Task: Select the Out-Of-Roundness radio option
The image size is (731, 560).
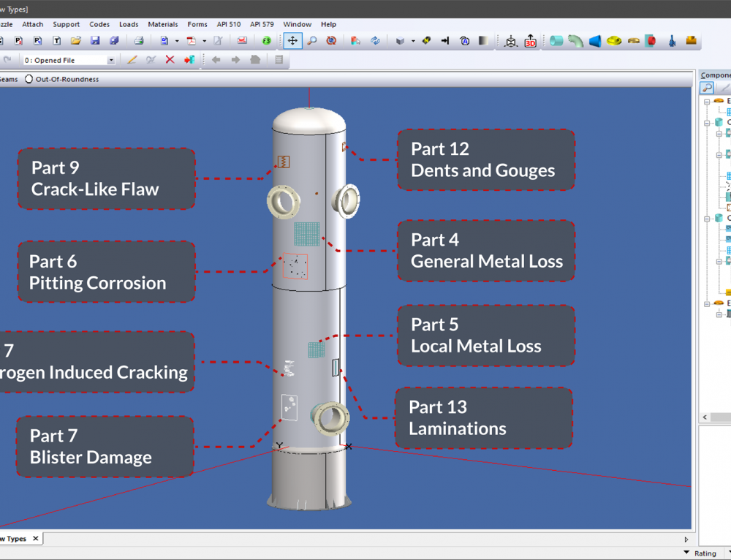Action: (29, 80)
